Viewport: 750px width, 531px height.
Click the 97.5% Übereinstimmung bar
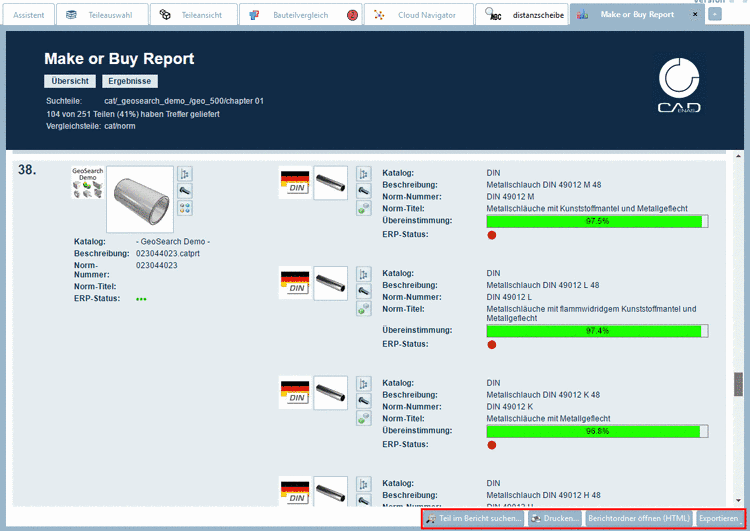click(x=597, y=221)
